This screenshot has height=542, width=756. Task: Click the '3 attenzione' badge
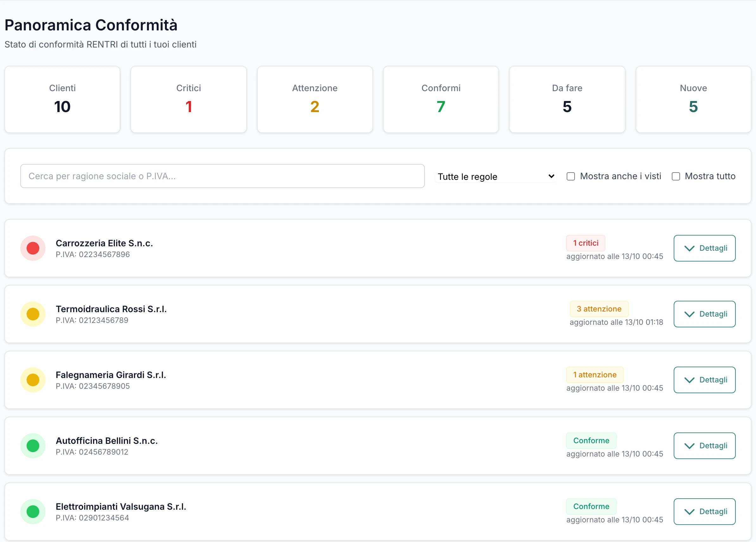pyautogui.click(x=599, y=309)
